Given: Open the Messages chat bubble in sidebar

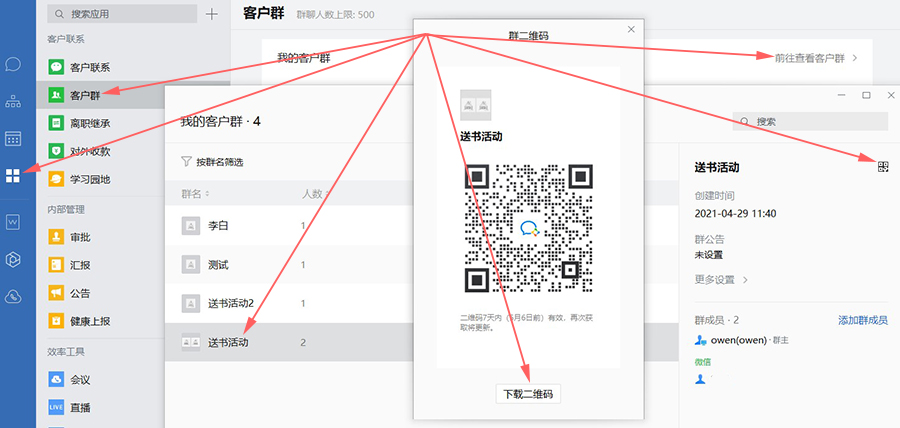Looking at the screenshot, I should (13, 64).
